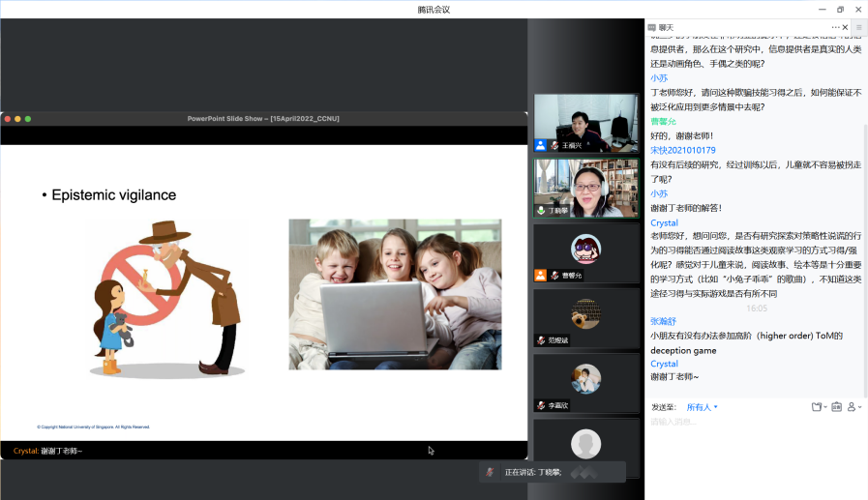Click 范煜斌's participant tile
This screenshot has height=500, width=868.
pyautogui.click(x=585, y=313)
